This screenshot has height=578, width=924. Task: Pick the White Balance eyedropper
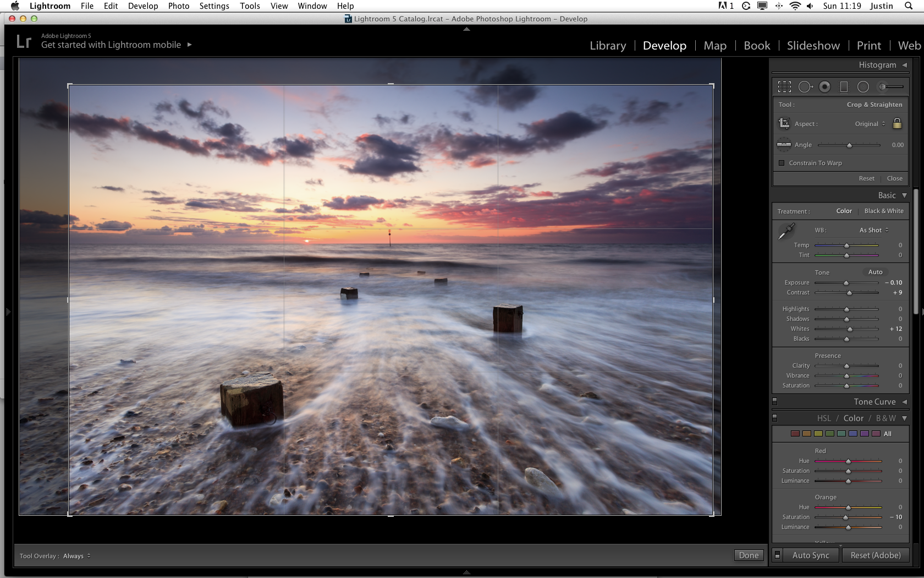785,231
